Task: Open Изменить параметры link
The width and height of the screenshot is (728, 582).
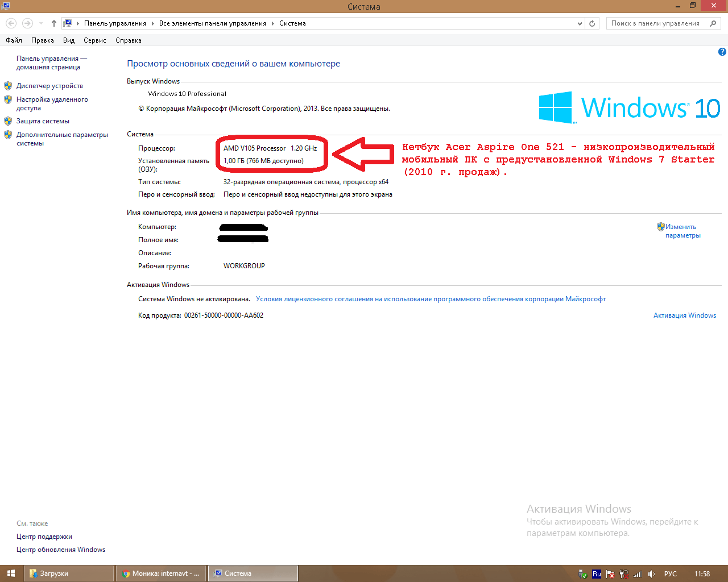Action: 682,231
